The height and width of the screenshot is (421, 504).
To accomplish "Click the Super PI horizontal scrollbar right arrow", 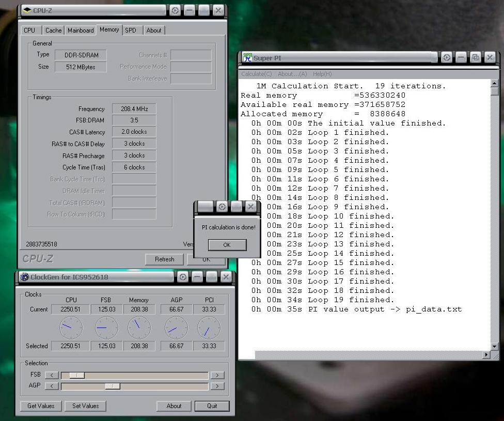I will (486, 355).
